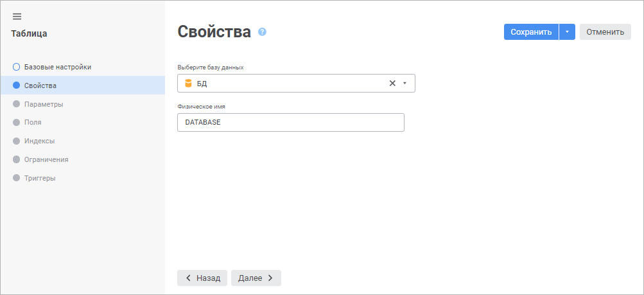This screenshot has height=295, width=644.
Task: Select the Свойства step
Action: click(40, 85)
